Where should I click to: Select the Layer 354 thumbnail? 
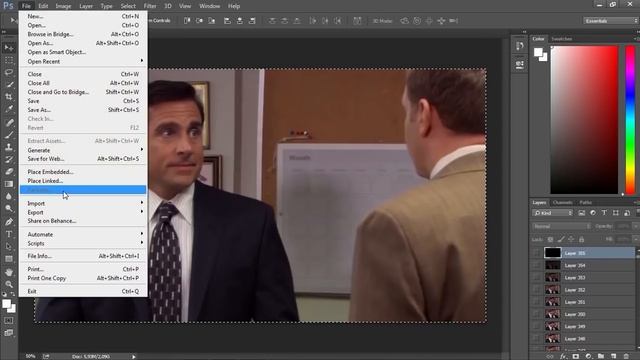pyautogui.click(x=553, y=265)
